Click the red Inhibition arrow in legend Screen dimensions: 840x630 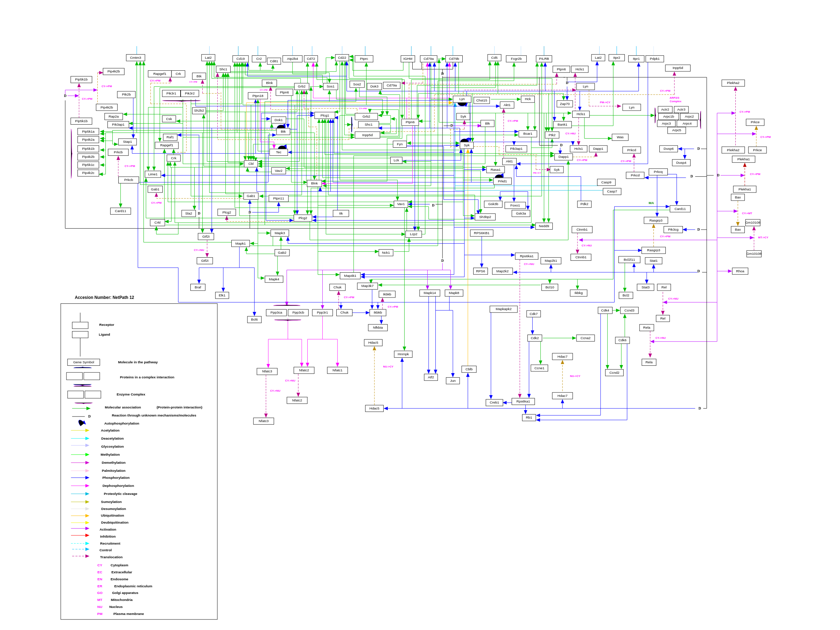pos(80,535)
